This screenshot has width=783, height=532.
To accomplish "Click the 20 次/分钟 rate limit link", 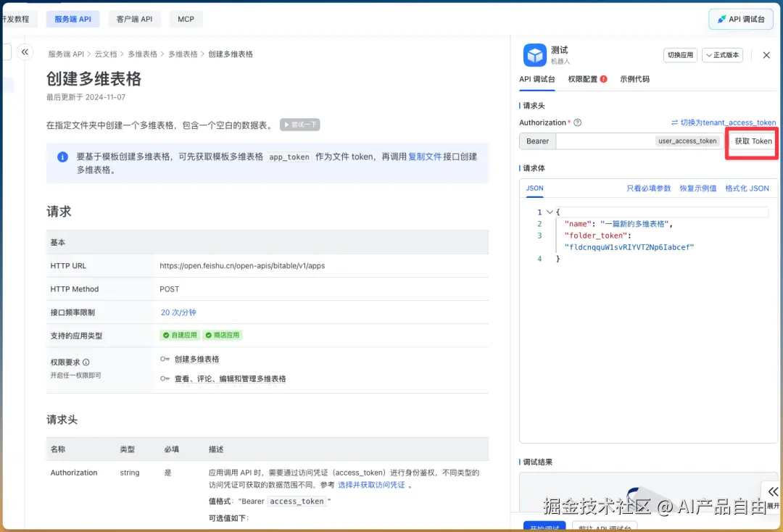I will (x=178, y=312).
